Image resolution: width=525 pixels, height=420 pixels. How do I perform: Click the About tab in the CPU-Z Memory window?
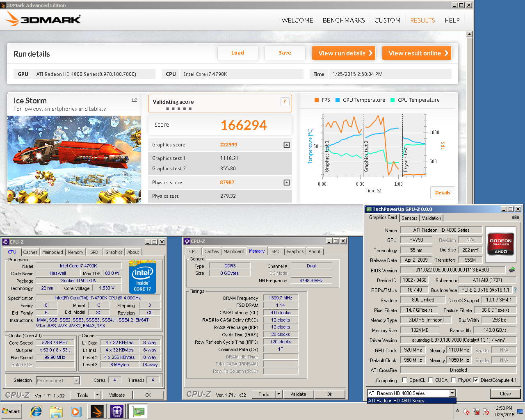pos(315,251)
